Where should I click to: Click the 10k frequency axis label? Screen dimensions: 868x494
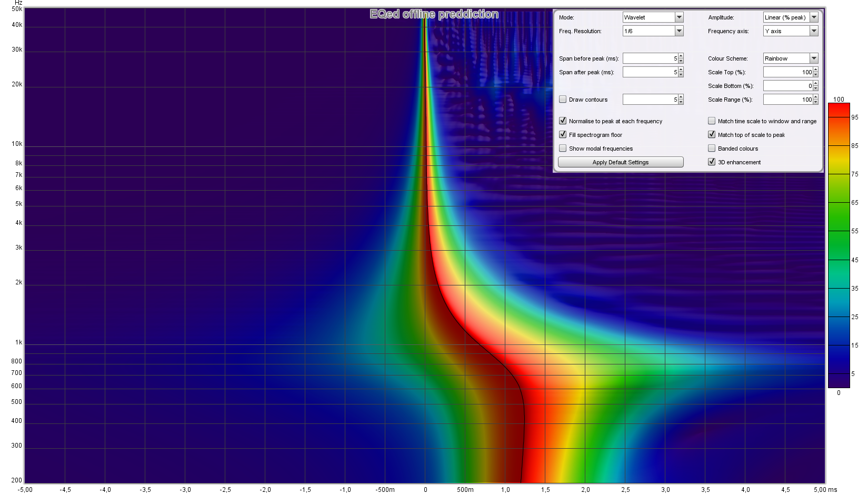17,144
